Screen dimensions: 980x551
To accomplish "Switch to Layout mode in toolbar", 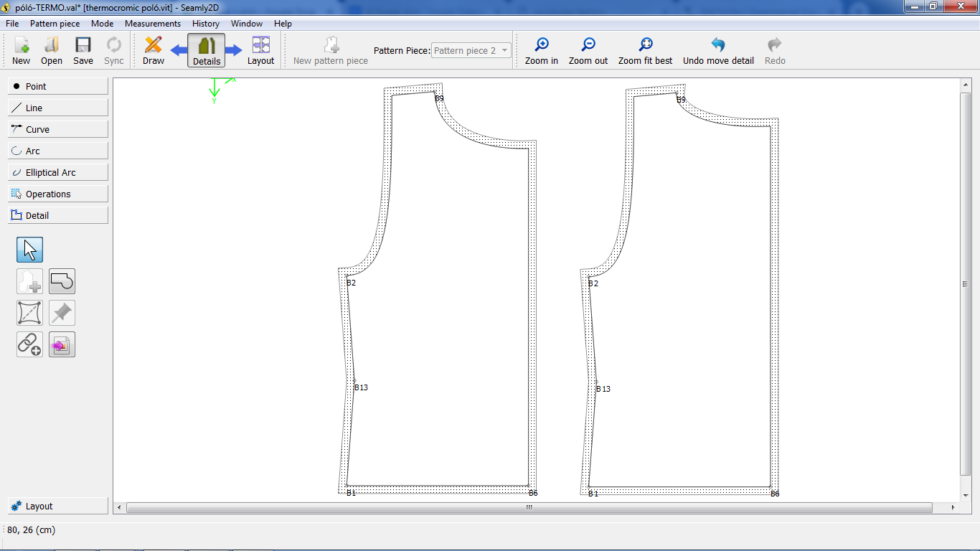I will [x=260, y=51].
